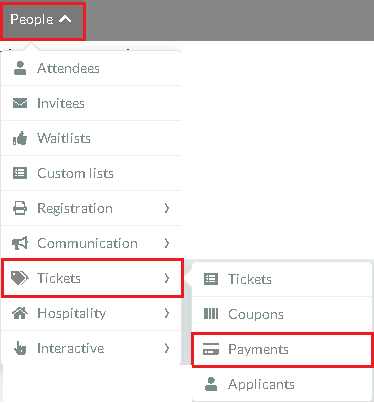The image size is (374, 403).
Task: Click the Registration printer icon
Action: coord(20,208)
